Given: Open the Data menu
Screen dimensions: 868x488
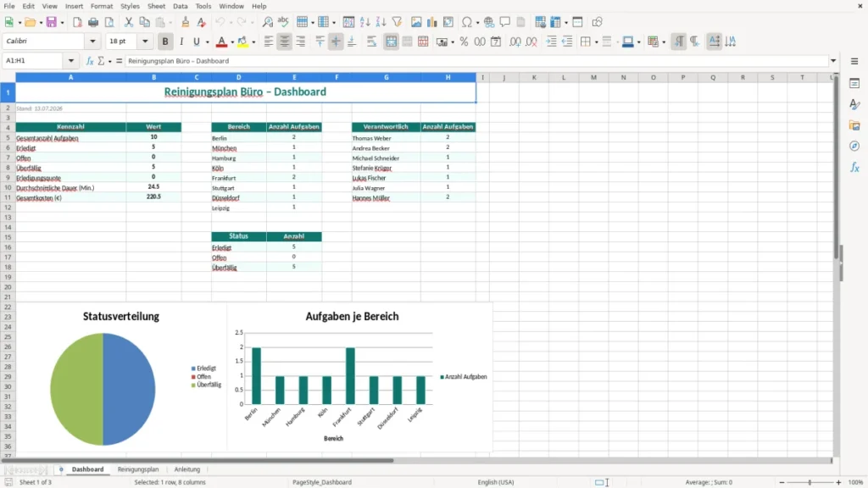Looking at the screenshot, I should [180, 6].
